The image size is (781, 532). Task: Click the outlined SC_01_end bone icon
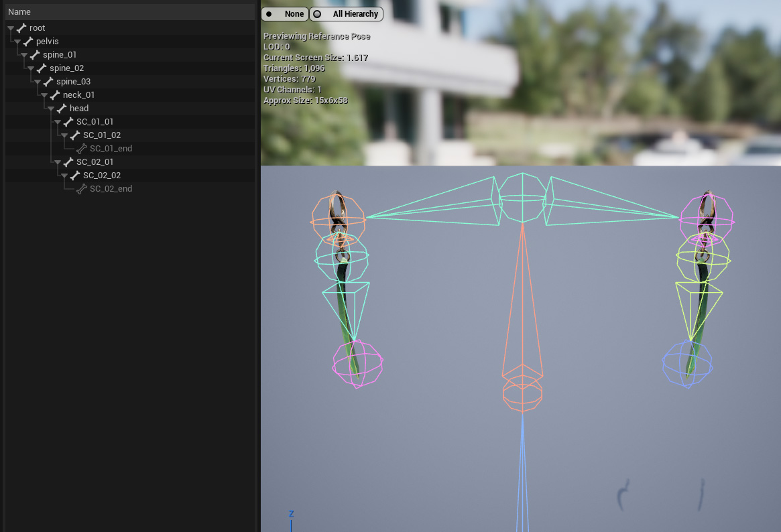[82, 149]
